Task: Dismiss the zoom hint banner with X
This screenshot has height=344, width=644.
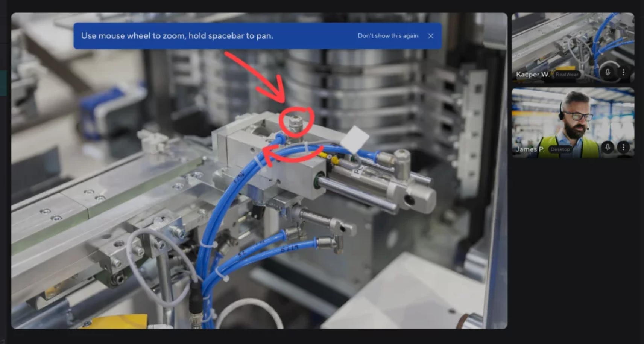Action: 431,36
